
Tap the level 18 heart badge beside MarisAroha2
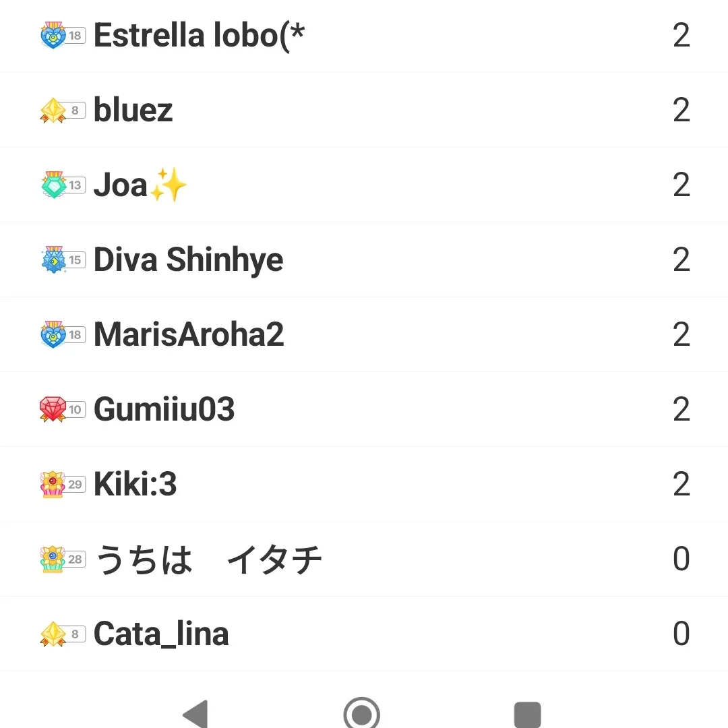[62, 335]
